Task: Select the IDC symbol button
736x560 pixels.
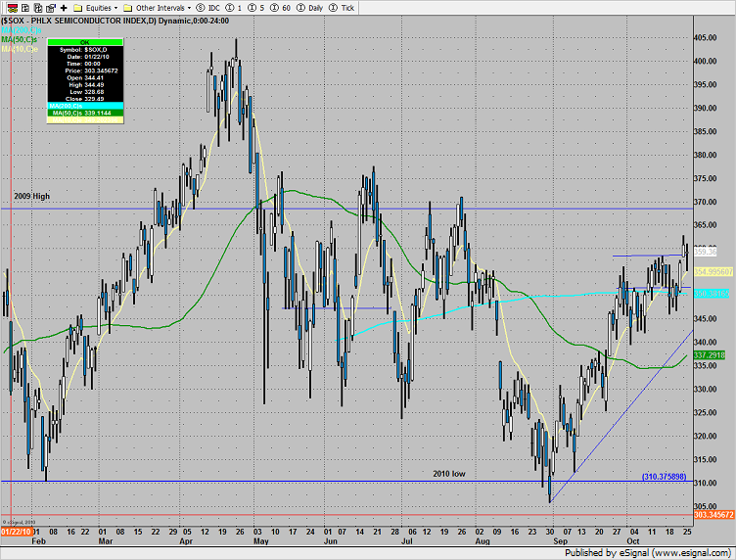Action: [214, 8]
